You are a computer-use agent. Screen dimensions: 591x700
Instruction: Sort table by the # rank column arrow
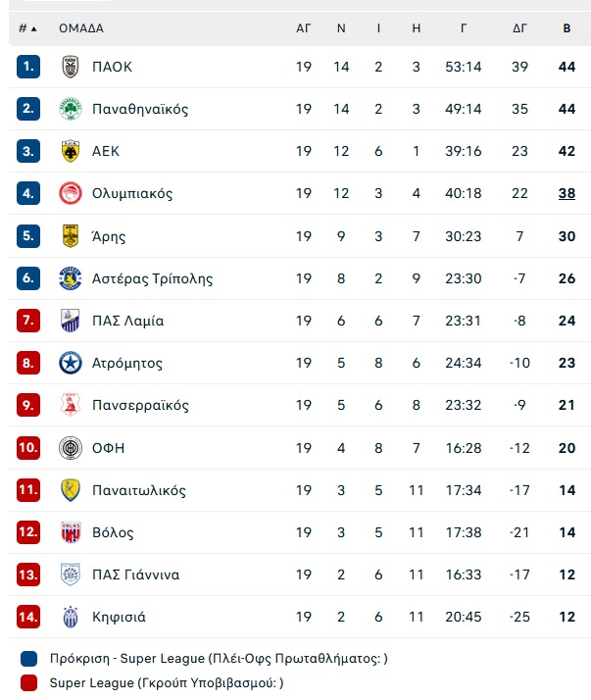coord(27,28)
